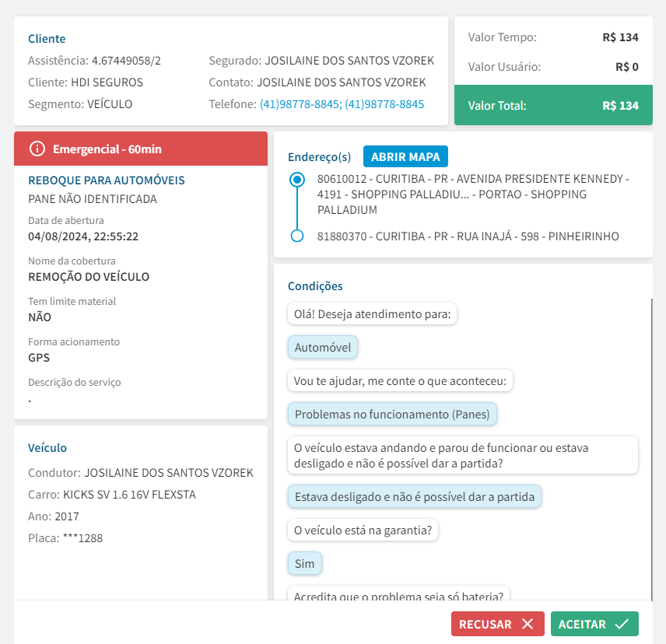Call the first phone number link
This screenshot has width=666, height=644.
click(x=300, y=103)
